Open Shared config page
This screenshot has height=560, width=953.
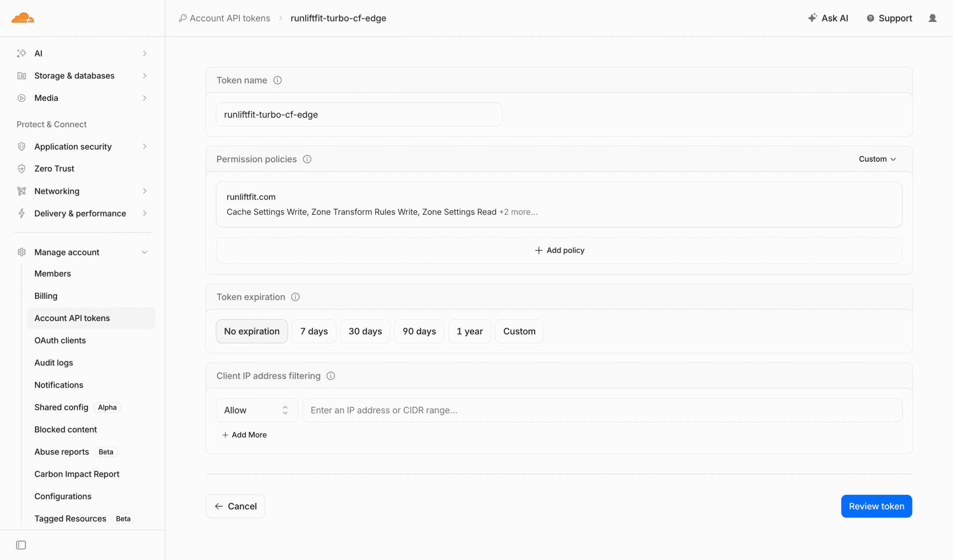point(61,407)
